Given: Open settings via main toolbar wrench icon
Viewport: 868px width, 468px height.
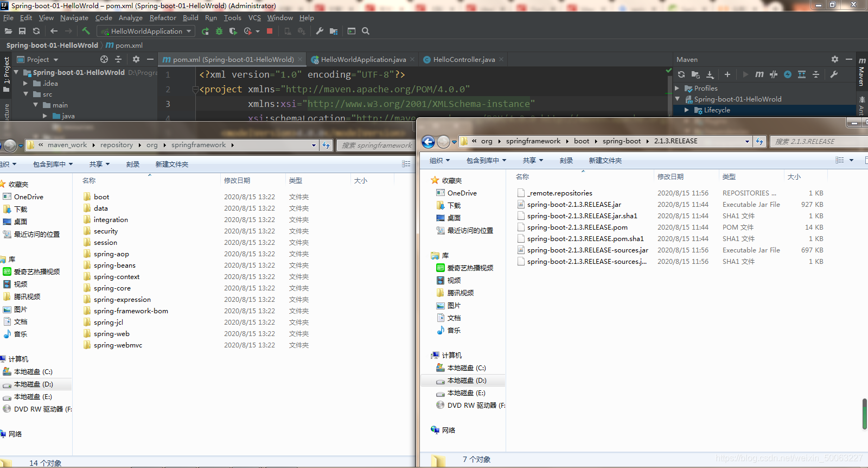Looking at the screenshot, I should [x=320, y=31].
